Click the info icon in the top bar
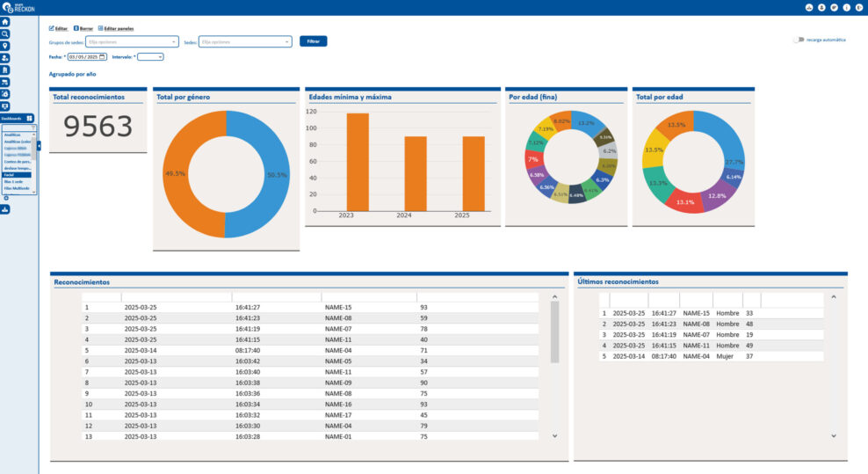 coord(846,7)
